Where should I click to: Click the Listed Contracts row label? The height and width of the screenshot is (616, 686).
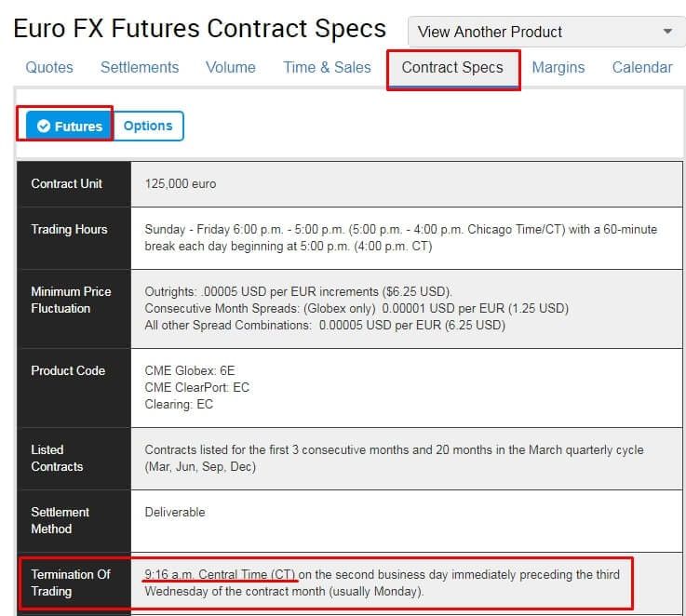(57, 458)
